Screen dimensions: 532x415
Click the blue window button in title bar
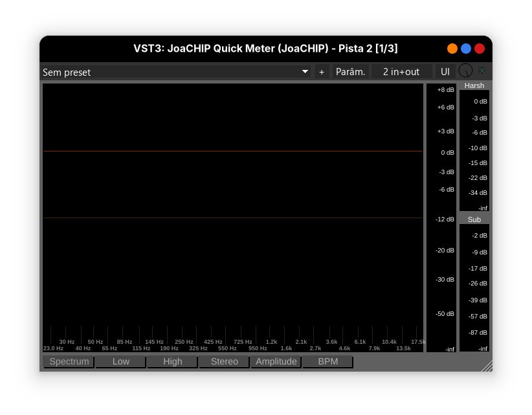466,49
